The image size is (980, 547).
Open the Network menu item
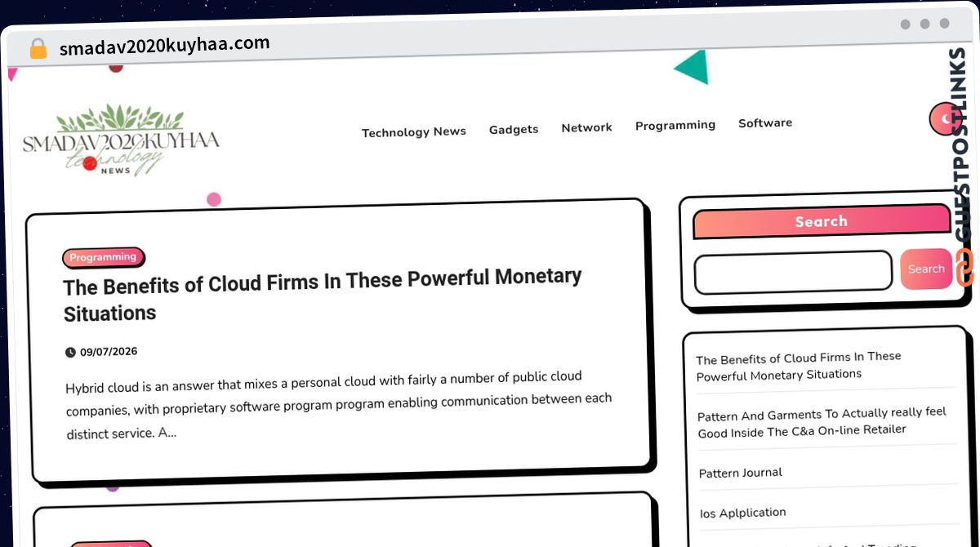[x=586, y=127]
